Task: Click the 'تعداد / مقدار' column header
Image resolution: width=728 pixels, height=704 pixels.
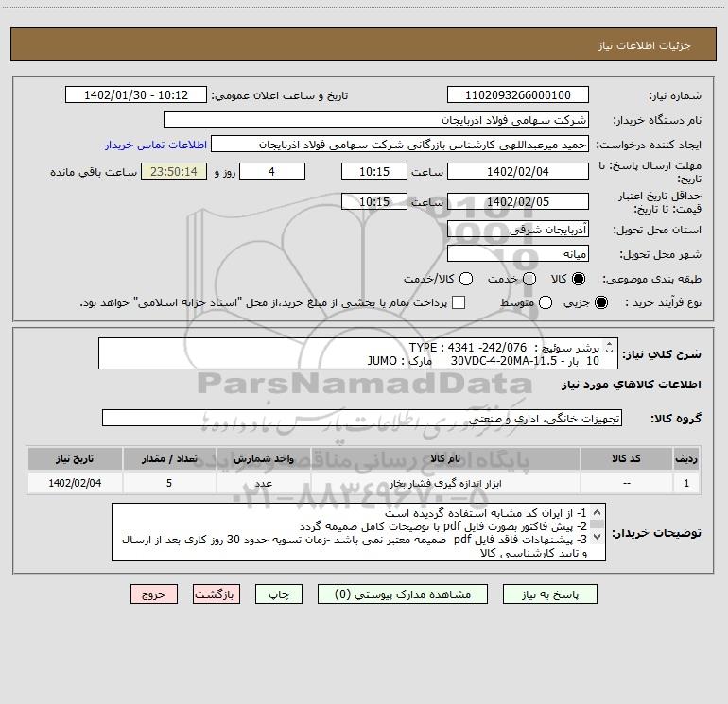Action: pos(169,458)
